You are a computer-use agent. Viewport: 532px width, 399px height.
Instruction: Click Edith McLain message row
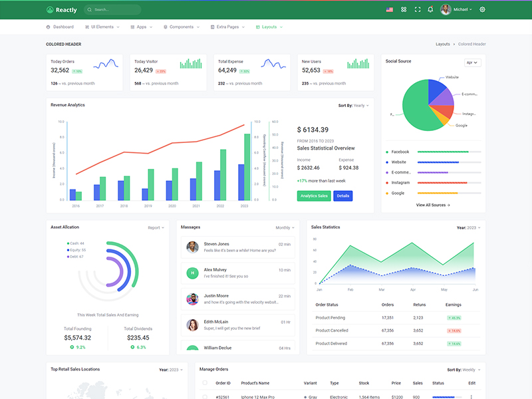click(x=238, y=325)
